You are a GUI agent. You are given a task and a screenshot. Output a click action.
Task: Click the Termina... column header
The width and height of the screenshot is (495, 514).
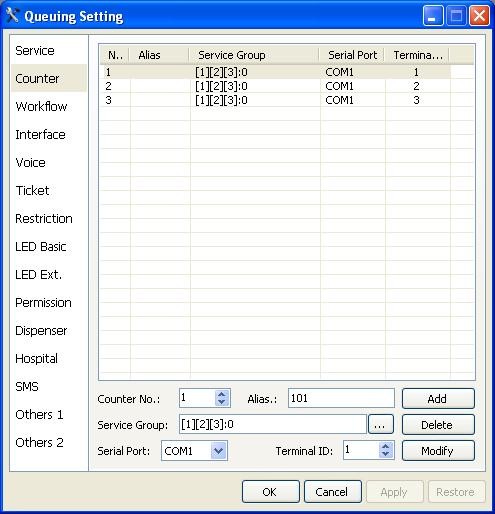click(417, 55)
